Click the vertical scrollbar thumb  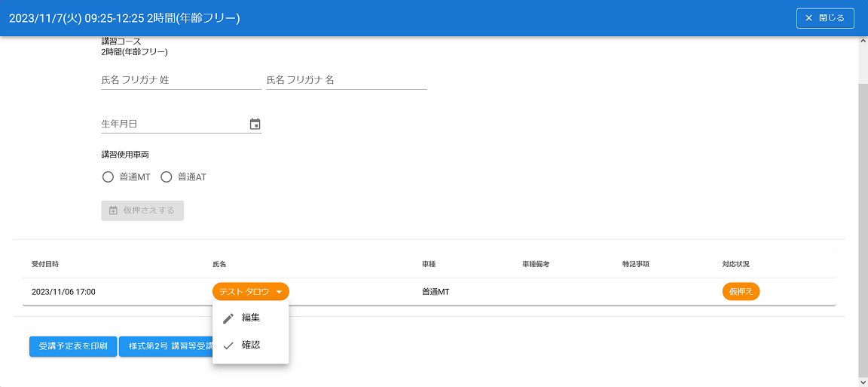[863, 226]
